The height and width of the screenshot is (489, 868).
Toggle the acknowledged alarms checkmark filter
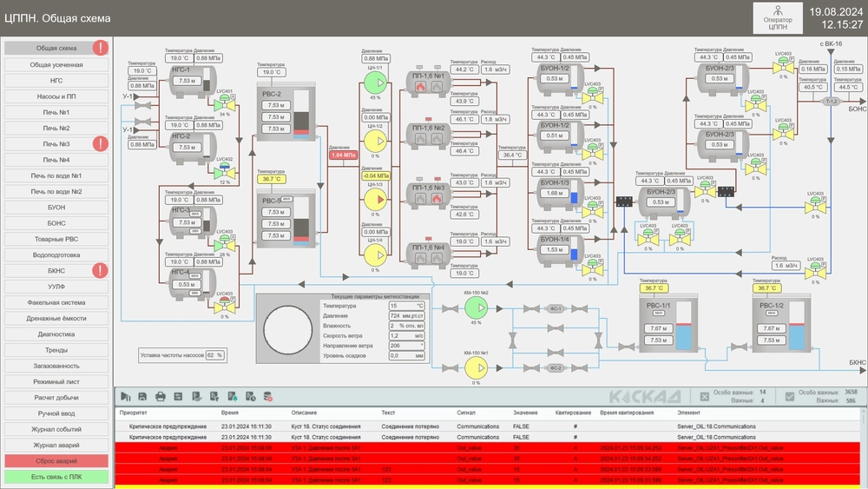[x=789, y=396]
